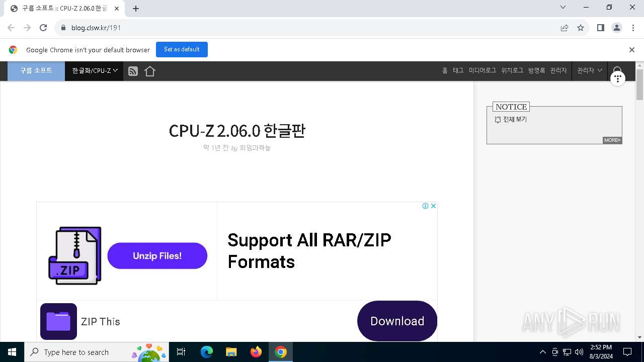Close the advertisement with the X
The width and height of the screenshot is (644, 362).
pyautogui.click(x=433, y=206)
